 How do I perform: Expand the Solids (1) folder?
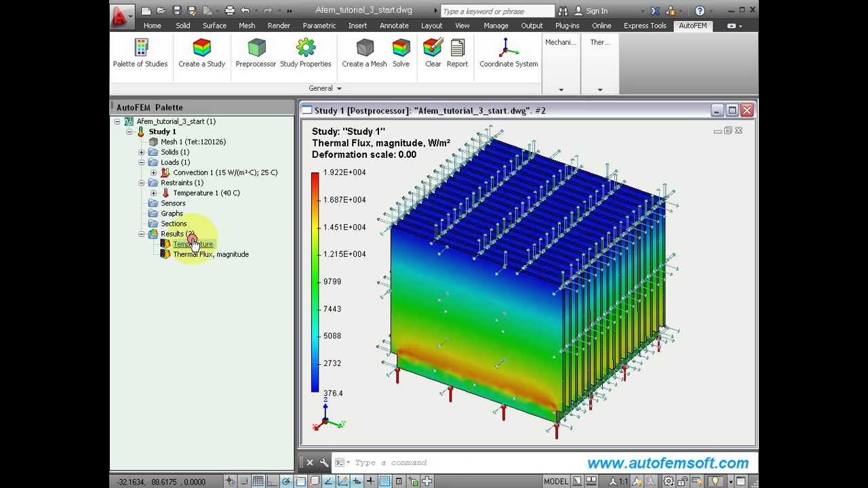pyautogui.click(x=141, y=152)
